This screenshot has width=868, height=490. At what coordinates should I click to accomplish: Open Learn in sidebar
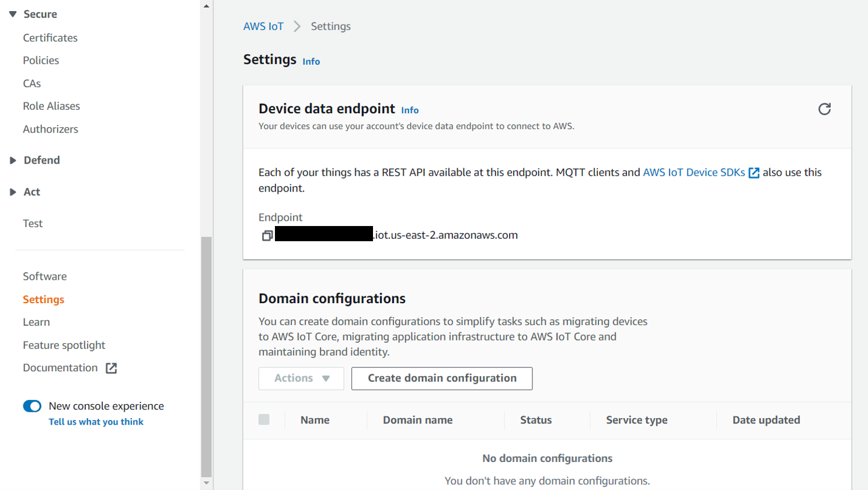coord(36,322)
